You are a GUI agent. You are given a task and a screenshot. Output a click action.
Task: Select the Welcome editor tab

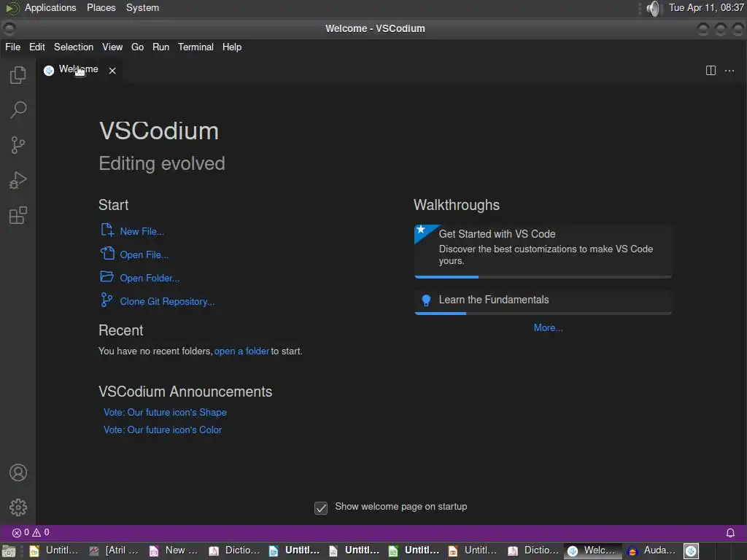(79, 71)
